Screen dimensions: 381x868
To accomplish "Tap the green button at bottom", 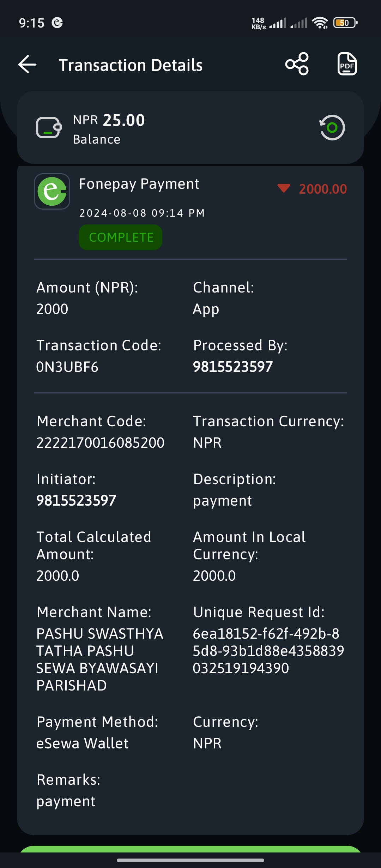I will click(x=190, y=849).
